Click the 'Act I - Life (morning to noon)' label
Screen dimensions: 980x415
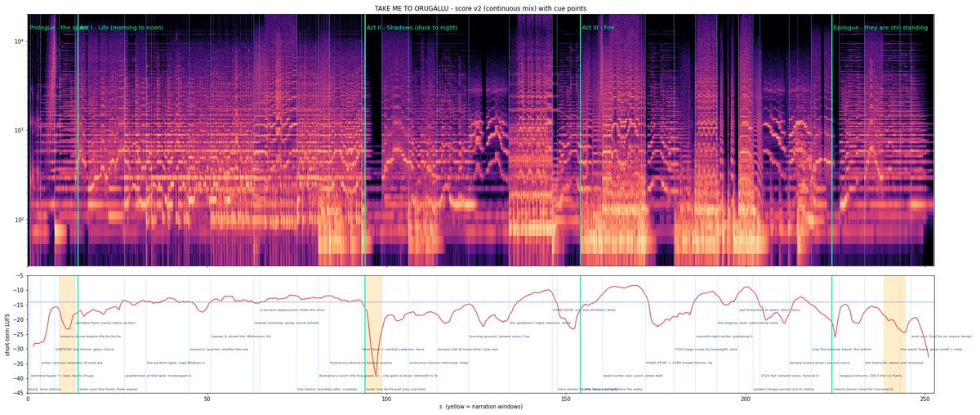click(121, 28)
